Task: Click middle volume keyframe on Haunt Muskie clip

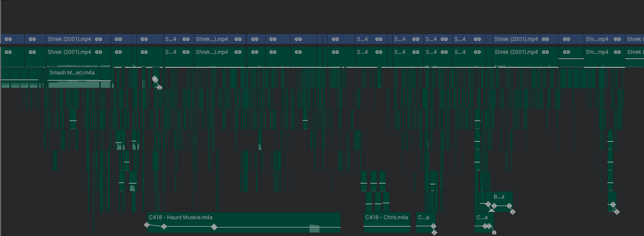Action: click(x=164, y=227)
